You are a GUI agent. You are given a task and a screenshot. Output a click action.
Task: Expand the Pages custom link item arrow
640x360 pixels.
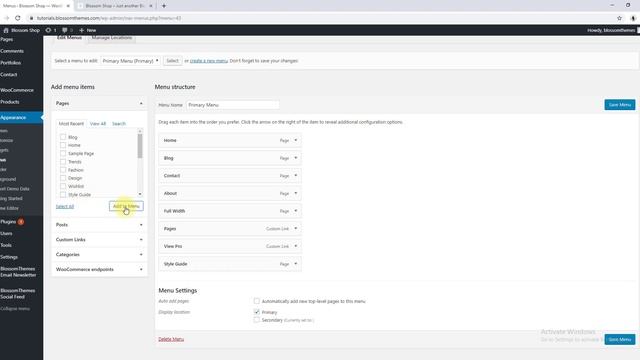(x=296, y=229)
